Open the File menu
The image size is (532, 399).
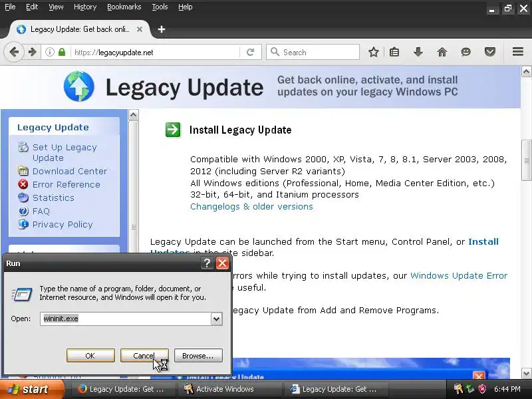pyautogui.click(x=10, y=7)
